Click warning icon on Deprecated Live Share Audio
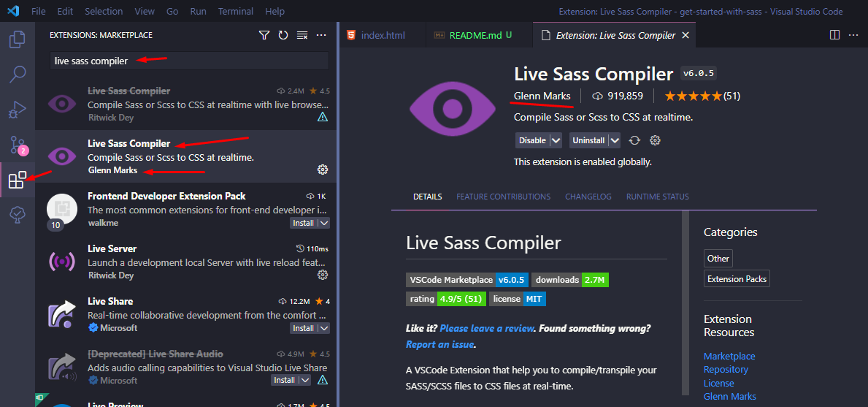The height and width of the screenshot is (407, 868). 323,380
